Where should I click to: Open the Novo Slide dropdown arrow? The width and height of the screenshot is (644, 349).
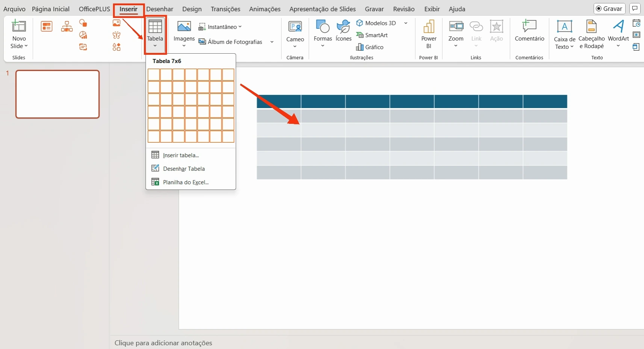pos(26,46)
